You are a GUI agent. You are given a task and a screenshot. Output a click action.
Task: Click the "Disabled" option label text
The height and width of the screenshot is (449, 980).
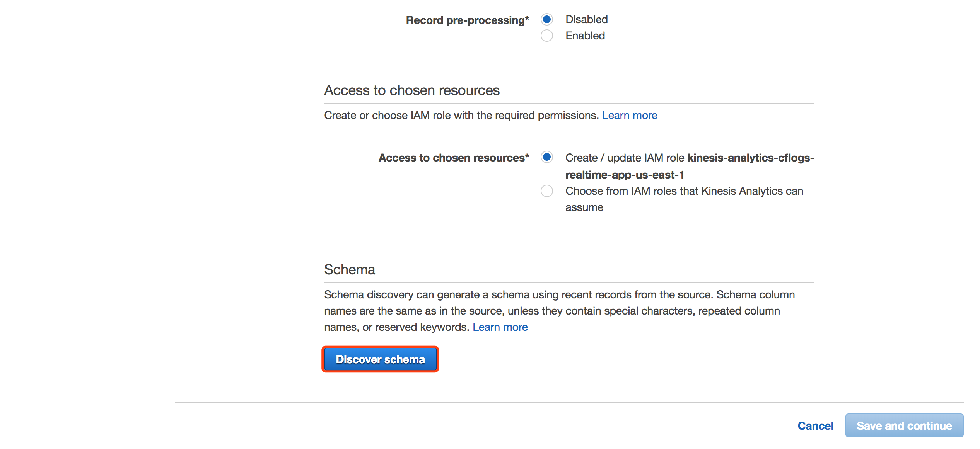[x=586, y=19]
